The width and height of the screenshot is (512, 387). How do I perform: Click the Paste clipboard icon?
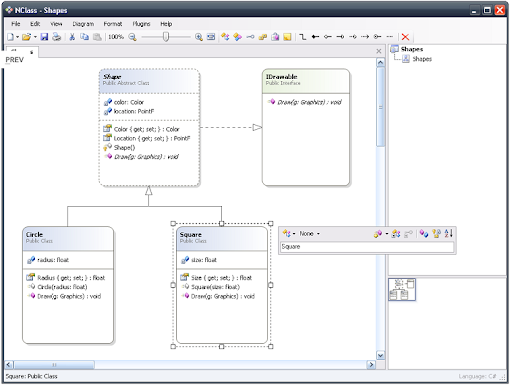pos(97,37)
